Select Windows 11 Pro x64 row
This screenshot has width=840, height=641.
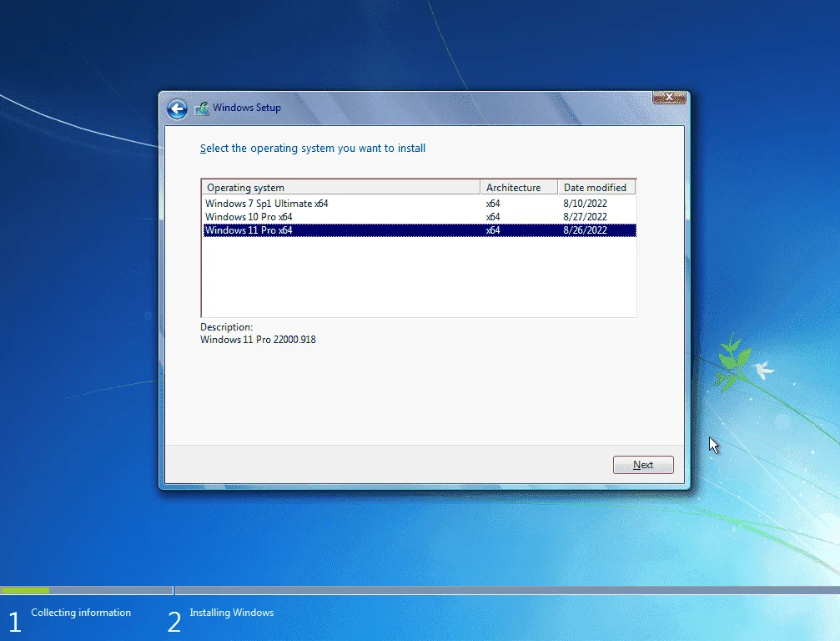click(x=420, y=230)
